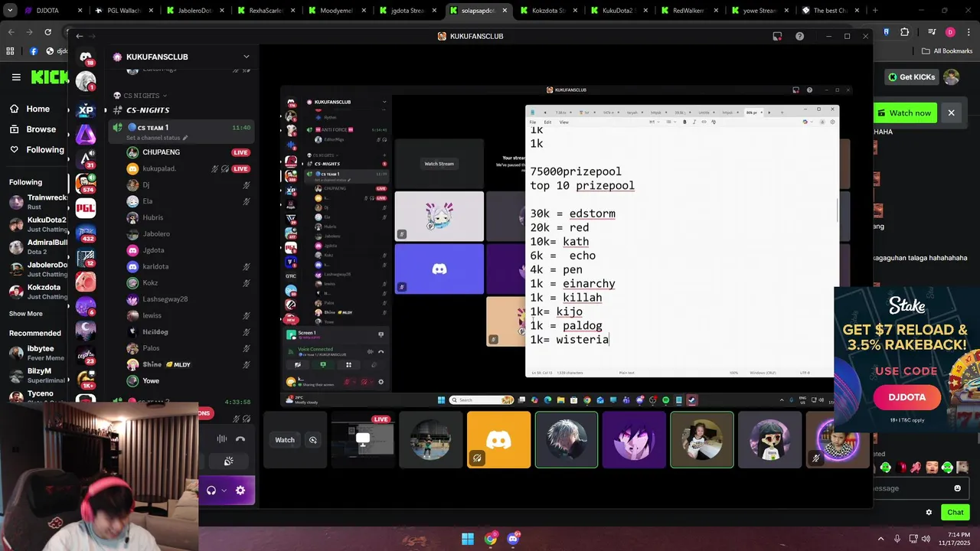Switch to PGL Wallachia browser tab

point(122,11)
